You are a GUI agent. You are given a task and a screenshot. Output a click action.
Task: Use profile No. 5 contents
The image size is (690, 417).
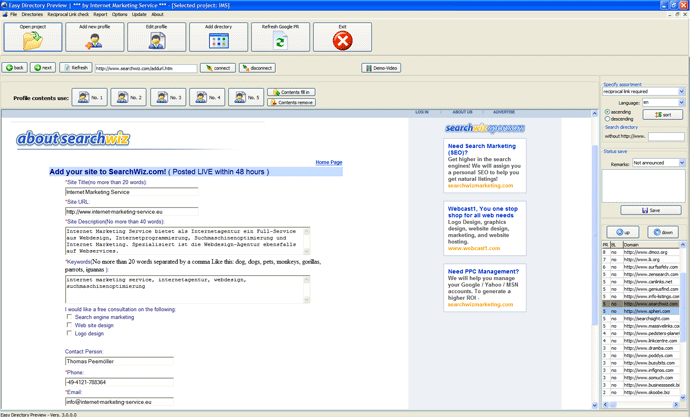point(246,98)
